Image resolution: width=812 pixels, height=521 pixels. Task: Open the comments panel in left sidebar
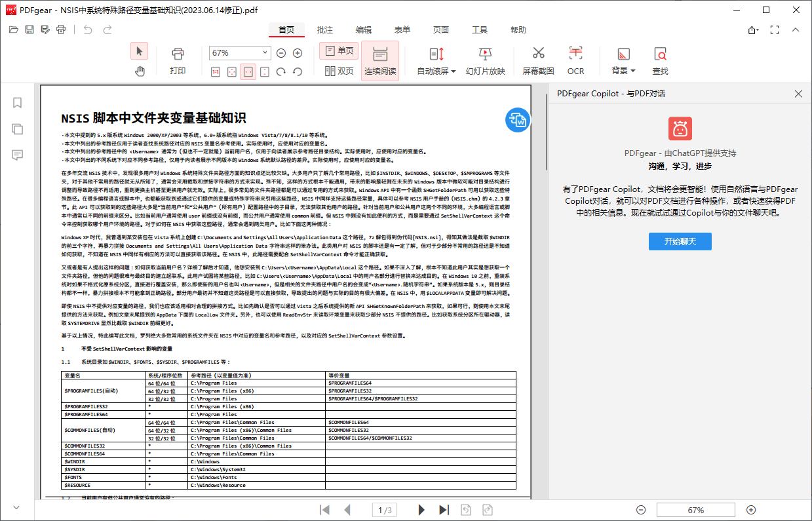tap(17, 155)
